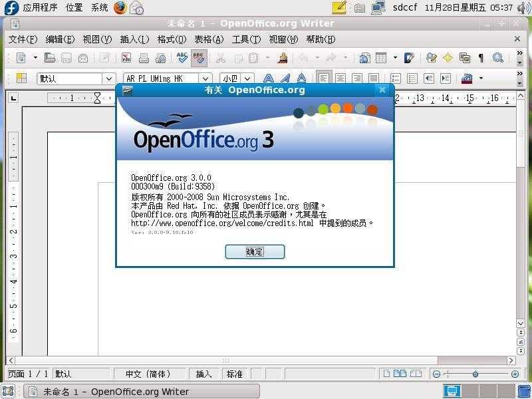
Task: Apply the Font Color icon
Action: [x=467, y=78]
